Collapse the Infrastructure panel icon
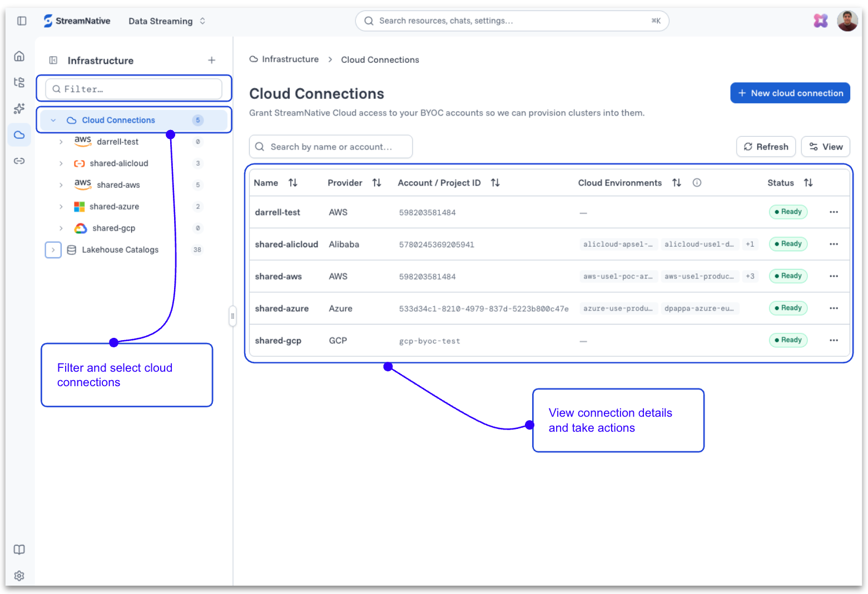 coord(53,61)
